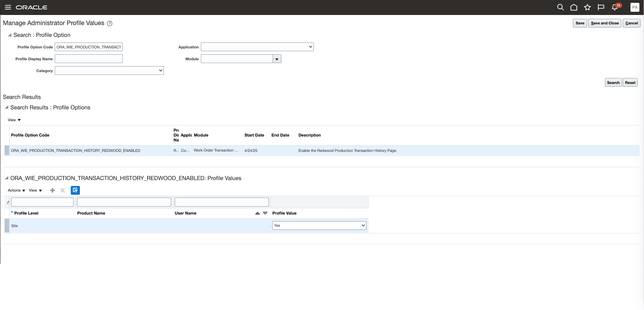Click the Description column header
Image resolution: width=644 pixels, height=310 pixels.
pos(310,135)
